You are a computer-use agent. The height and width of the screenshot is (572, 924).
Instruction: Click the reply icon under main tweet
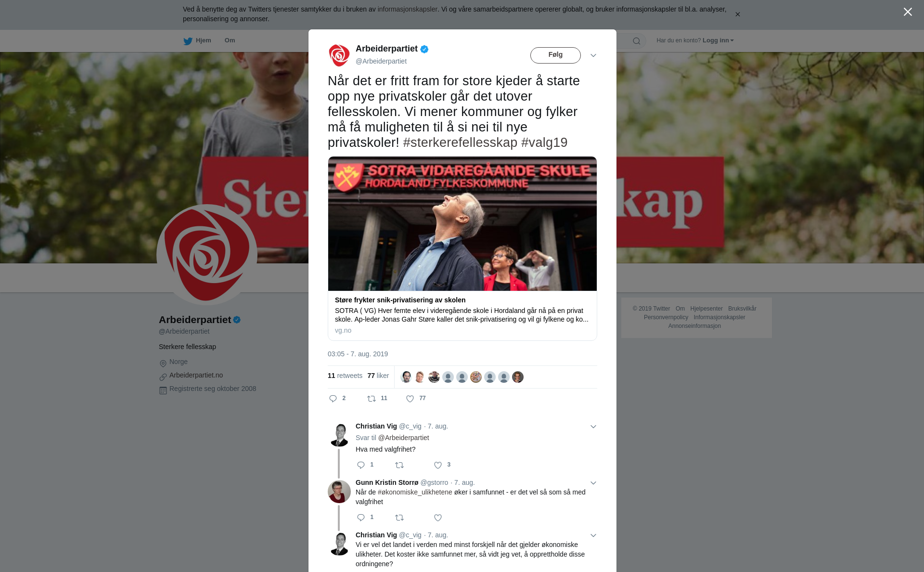[x=333, y=399]
